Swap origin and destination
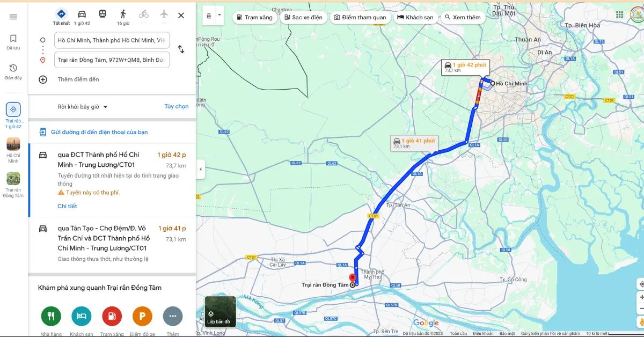The image size is (644, 337). click(x=181, y=49)
